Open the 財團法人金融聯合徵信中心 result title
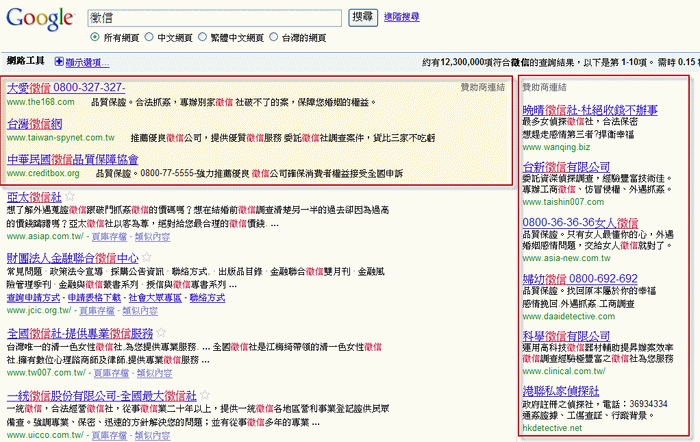This screenshot has width=700, height=442. click(x=73, y=258)
